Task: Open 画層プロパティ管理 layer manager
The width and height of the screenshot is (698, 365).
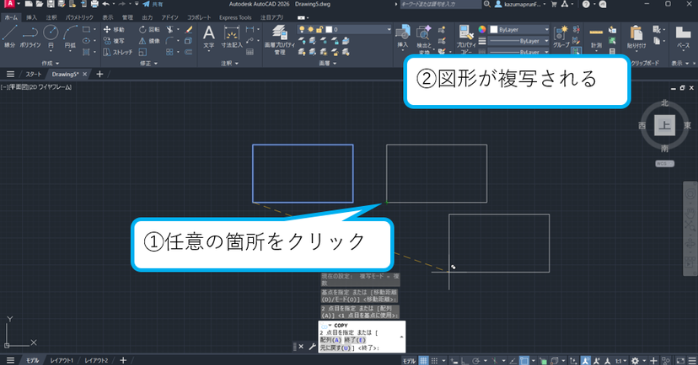Action: [x=280, y=39]
